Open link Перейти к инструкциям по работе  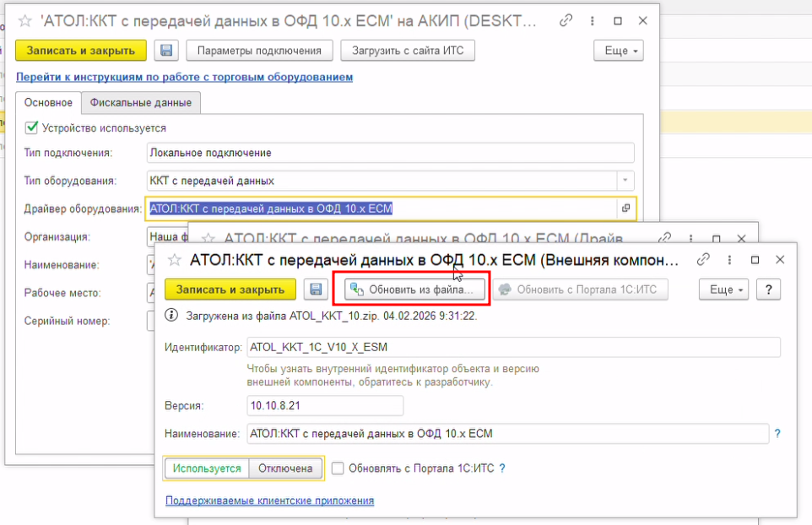tap(184, 77)
